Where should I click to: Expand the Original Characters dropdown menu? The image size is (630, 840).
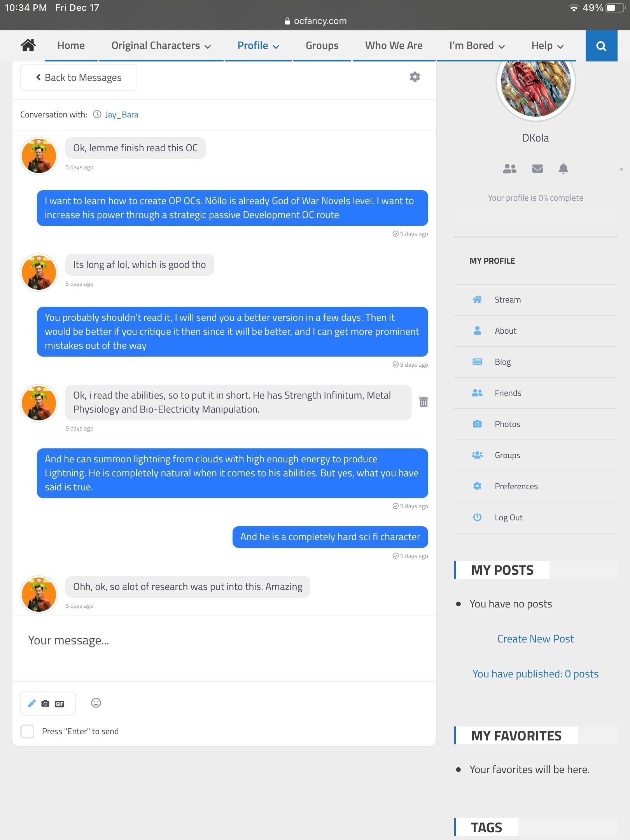click(x=161, y=46)
